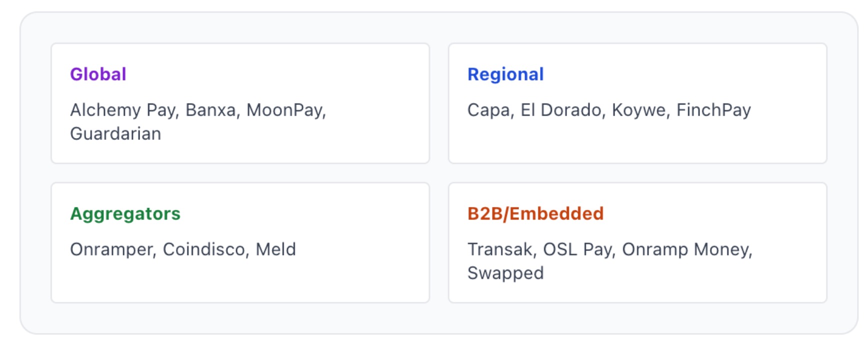Image resolution: width=868 pixels, height=346 pixels.
Task: Click Capa in the Regional card
Action: [490, 110]
